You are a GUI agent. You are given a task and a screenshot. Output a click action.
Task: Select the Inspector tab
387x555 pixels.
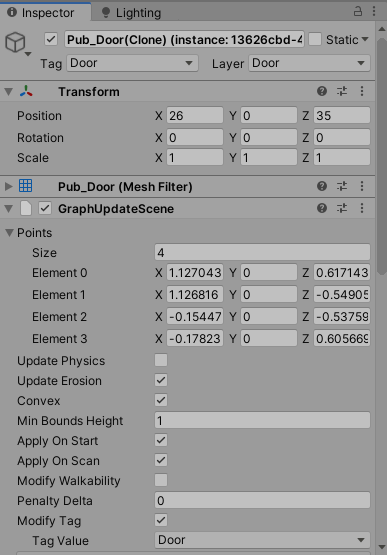coord(41,13)
